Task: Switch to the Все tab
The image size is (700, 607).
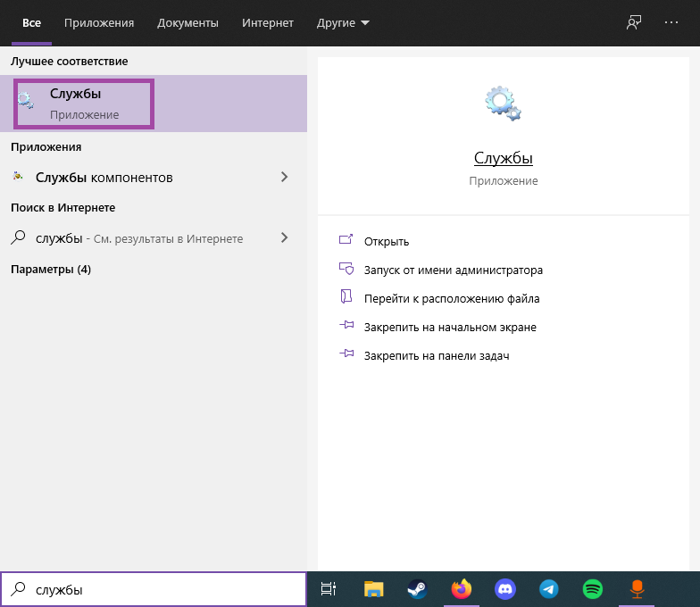Action: click(x=32, y=23)
